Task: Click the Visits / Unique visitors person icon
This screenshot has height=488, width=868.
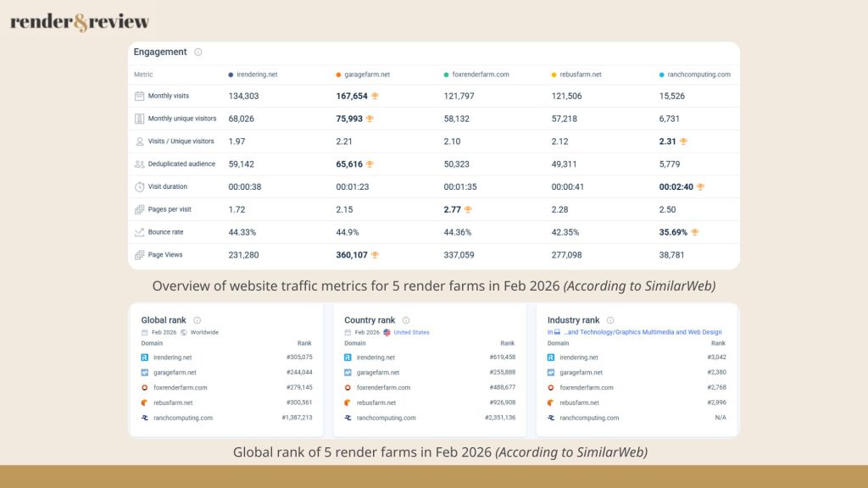Action: [140, 141]
